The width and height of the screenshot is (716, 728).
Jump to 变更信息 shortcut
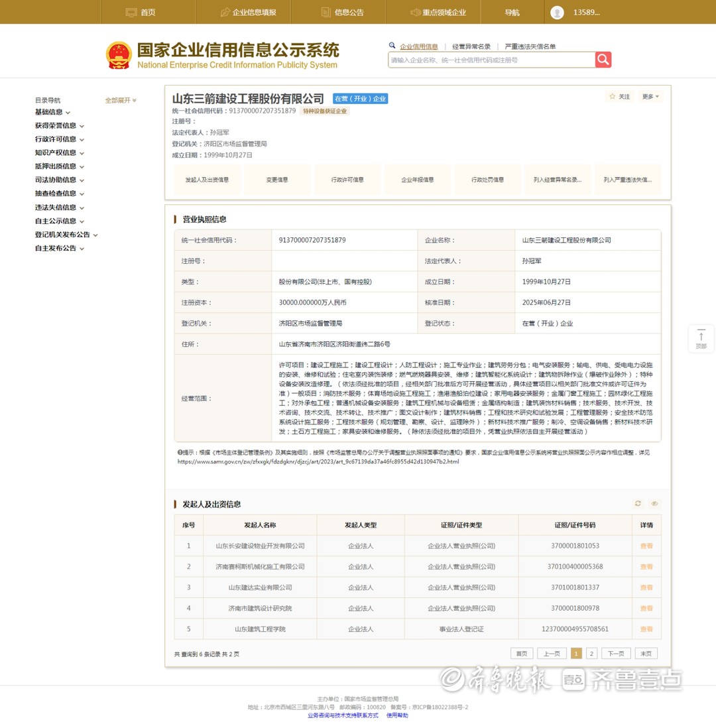[277, 180]
